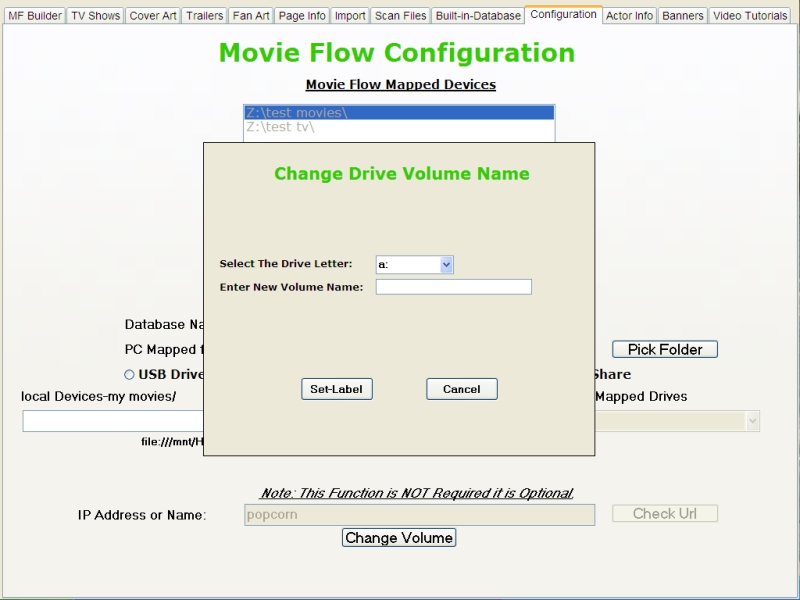Open the Actor Info tab
This screenshot has width=800, height=600.
tap(629, 15)
